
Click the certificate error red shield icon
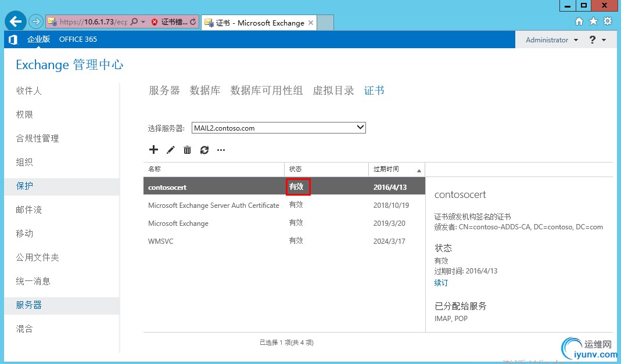click(x=155, y=21)
